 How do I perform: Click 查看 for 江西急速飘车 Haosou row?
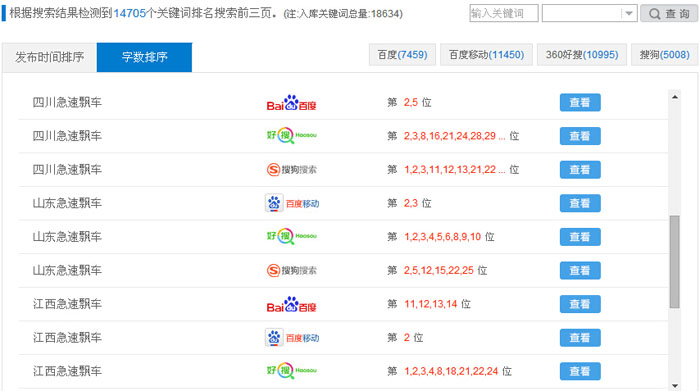click(x=580, y=371)
